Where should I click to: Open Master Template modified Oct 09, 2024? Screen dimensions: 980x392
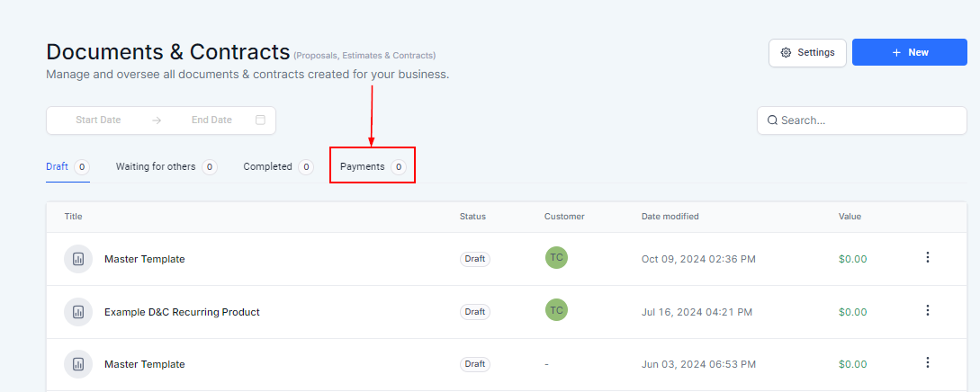(144, 259)
